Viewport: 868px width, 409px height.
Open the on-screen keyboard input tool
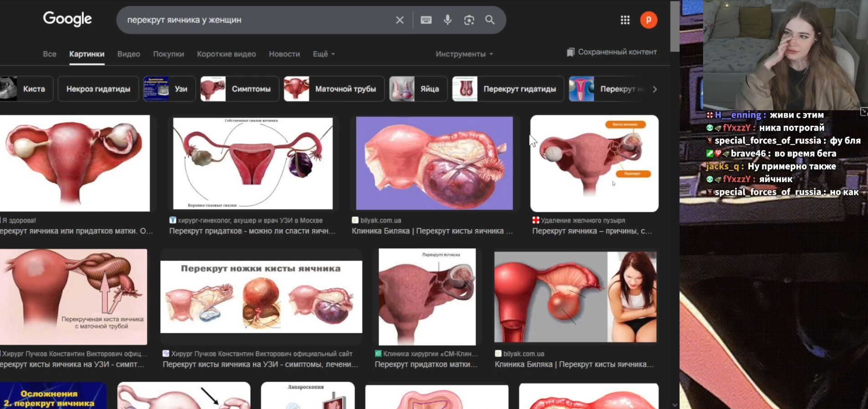click(x=426, y=20)
